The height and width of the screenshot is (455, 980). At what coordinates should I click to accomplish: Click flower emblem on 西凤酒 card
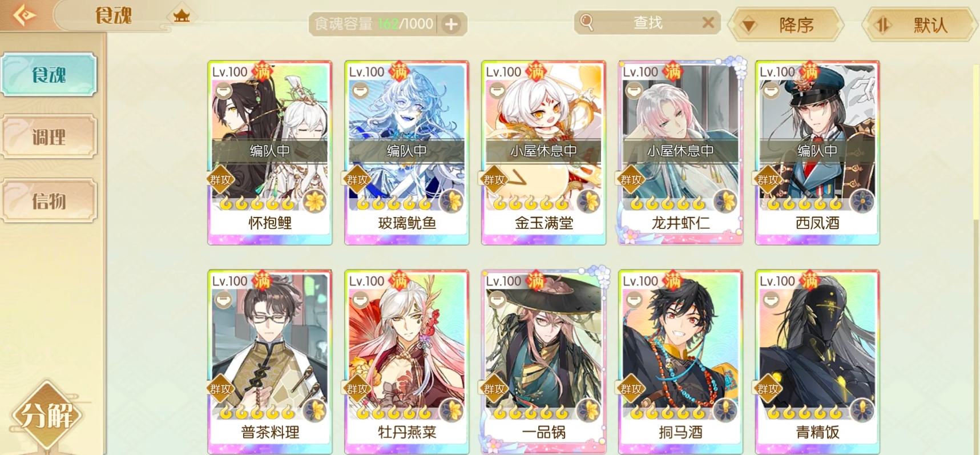[x=862, y=201]
